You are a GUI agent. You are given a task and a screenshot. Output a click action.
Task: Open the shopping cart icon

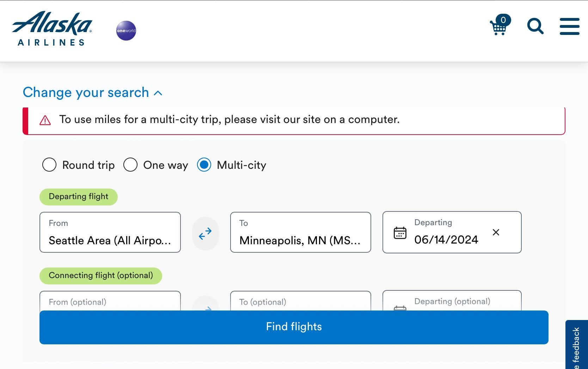point(499,26)
